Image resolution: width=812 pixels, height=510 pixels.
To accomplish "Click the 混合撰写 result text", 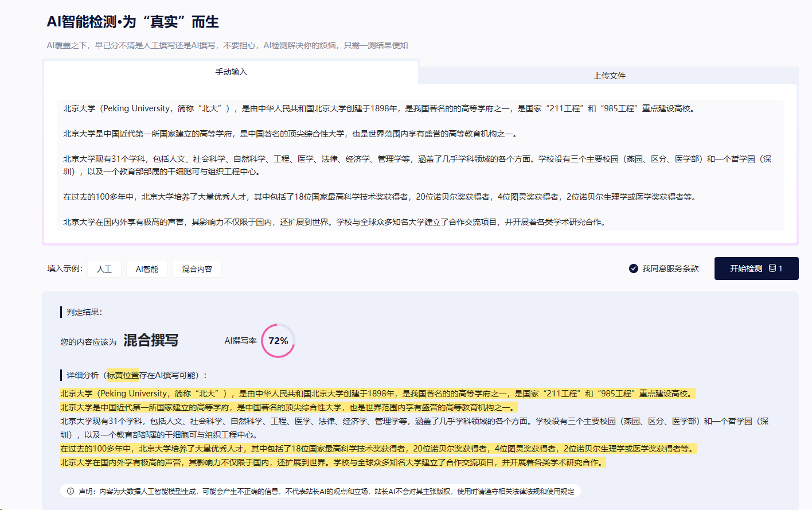I will click(x=151, y=340).
